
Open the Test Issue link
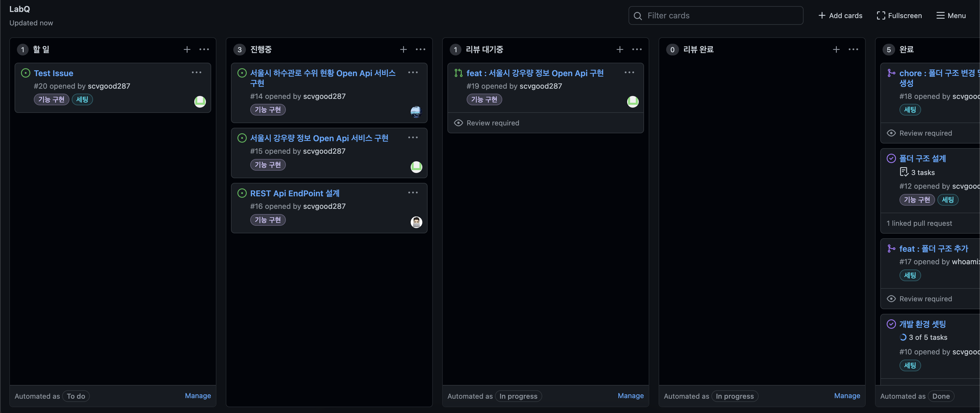[53, 73]
